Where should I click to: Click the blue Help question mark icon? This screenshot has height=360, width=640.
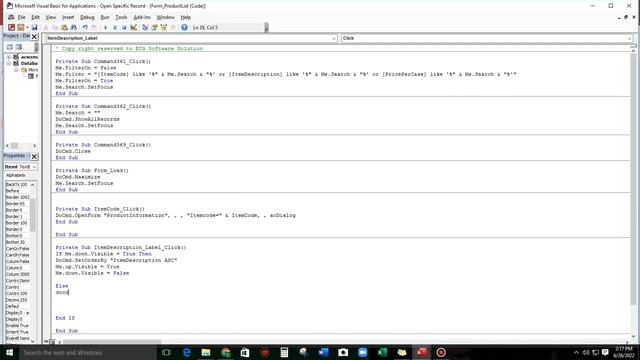[184, 27]
